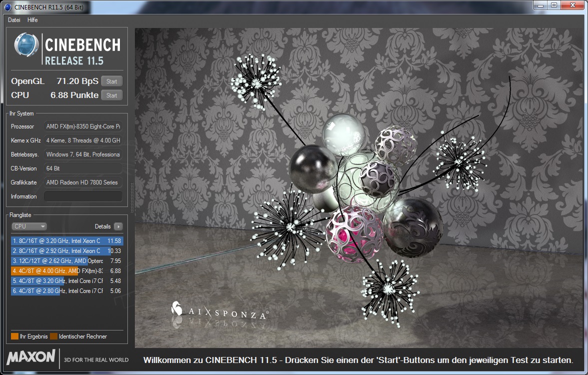Click the MAXON logo at bottom left
This screenshot has height=375, width=588.
tap(31, 357)
